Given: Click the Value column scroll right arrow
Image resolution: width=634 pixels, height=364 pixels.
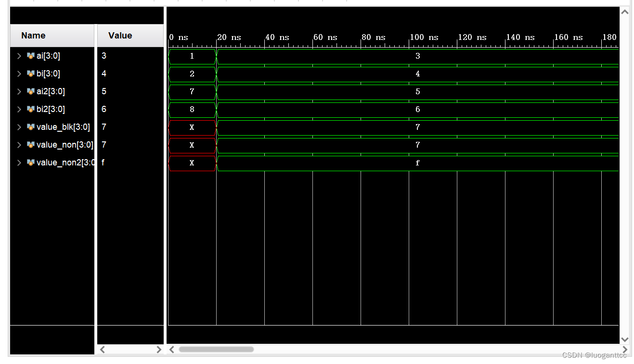Looking at the screenshot, I should point(159,350).
